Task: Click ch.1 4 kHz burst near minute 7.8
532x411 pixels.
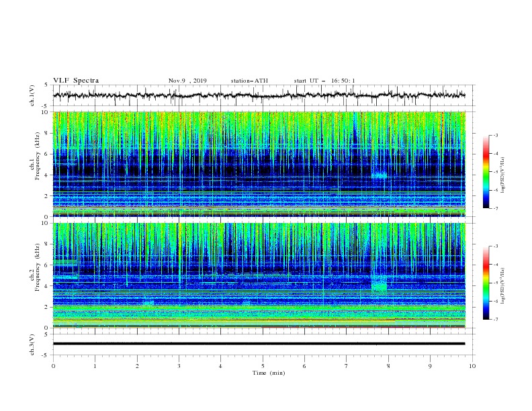Action: coord(379,175)
